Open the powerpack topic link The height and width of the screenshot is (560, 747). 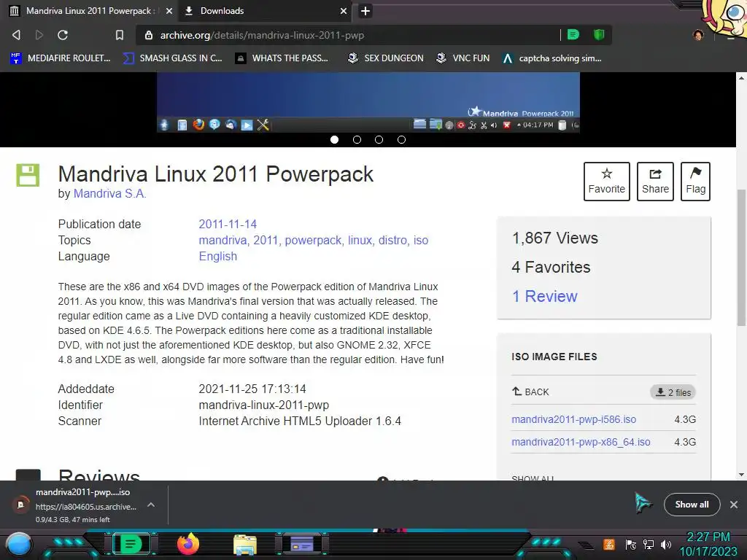coord(313,241)
